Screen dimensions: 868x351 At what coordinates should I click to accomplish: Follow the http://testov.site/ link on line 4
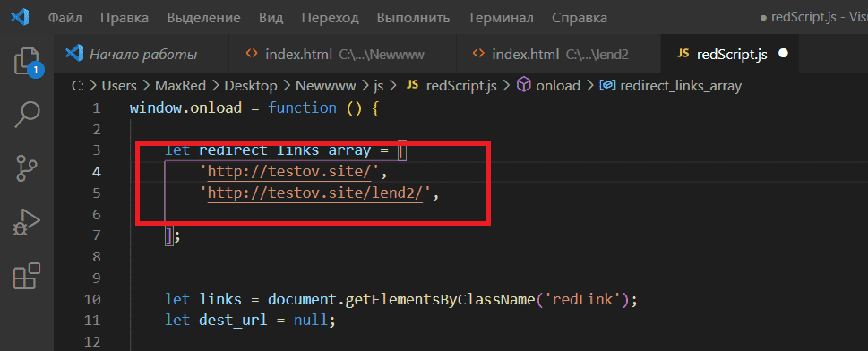tap(292, 172)
